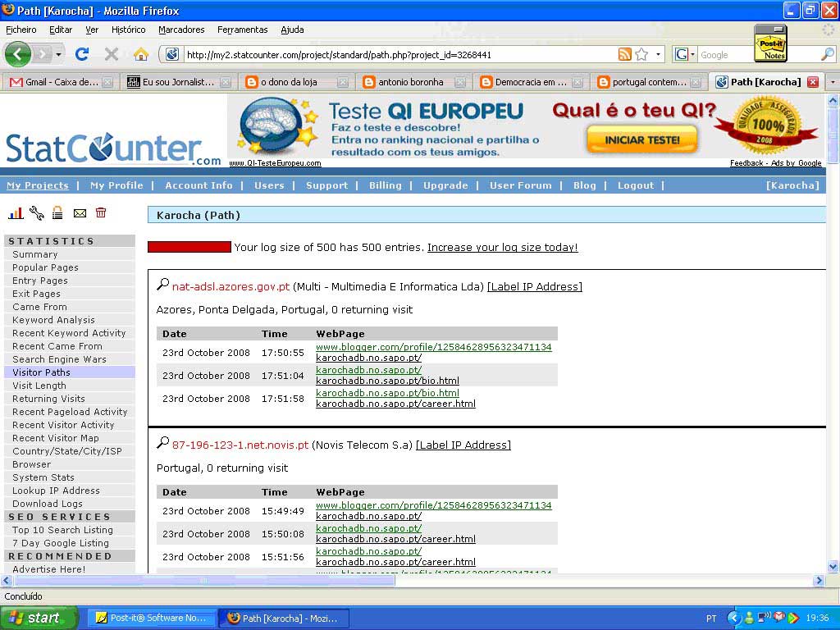
Task: Open the address bar history dropdown
Action: tap(659, 54)
